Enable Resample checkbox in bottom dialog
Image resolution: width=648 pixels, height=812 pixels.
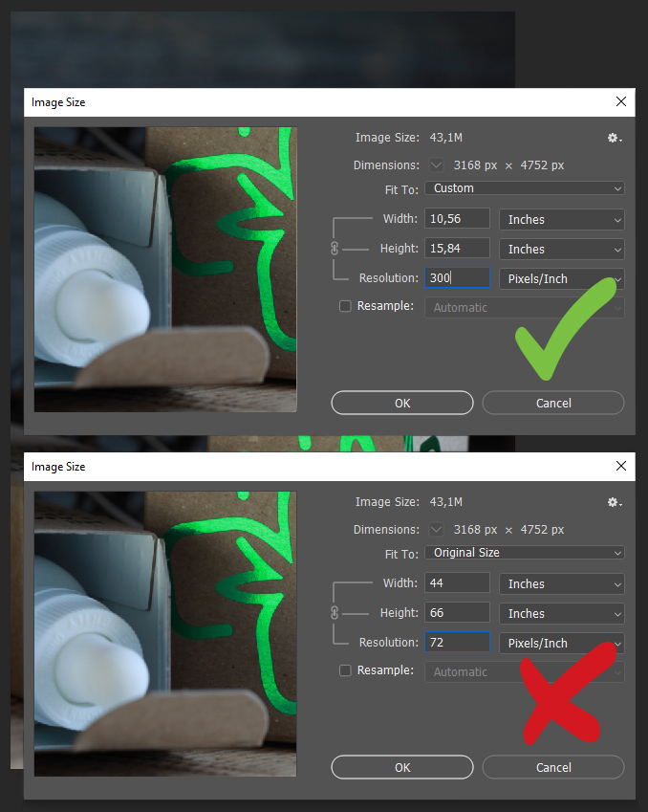point(345,670)
